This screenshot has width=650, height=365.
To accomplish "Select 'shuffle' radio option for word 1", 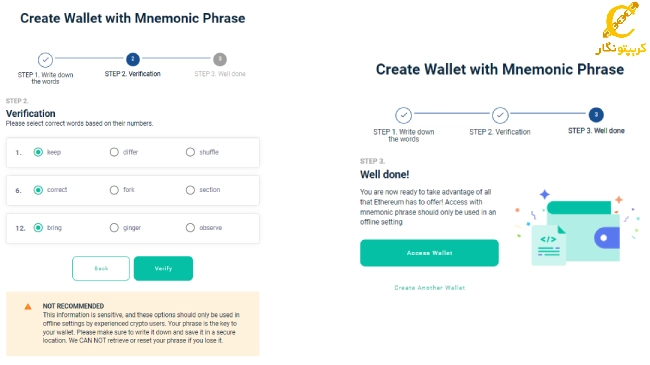I will coord(190,152).
